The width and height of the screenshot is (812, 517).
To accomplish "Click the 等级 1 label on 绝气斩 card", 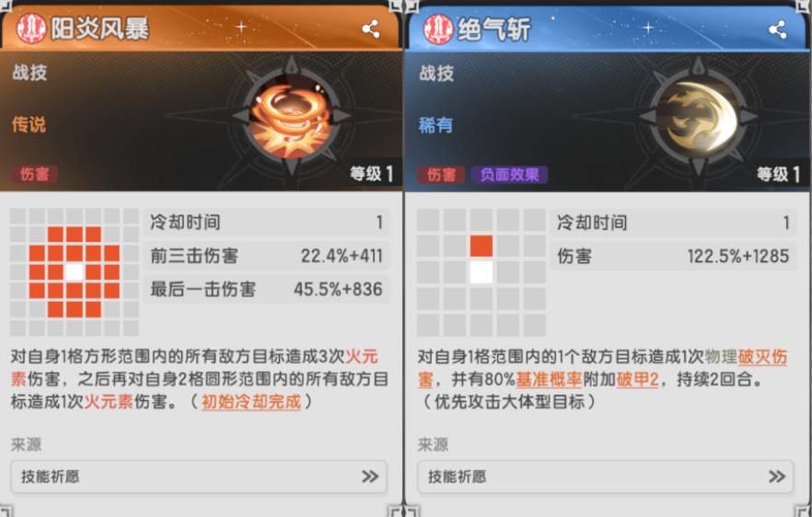I will pos(778,175).
